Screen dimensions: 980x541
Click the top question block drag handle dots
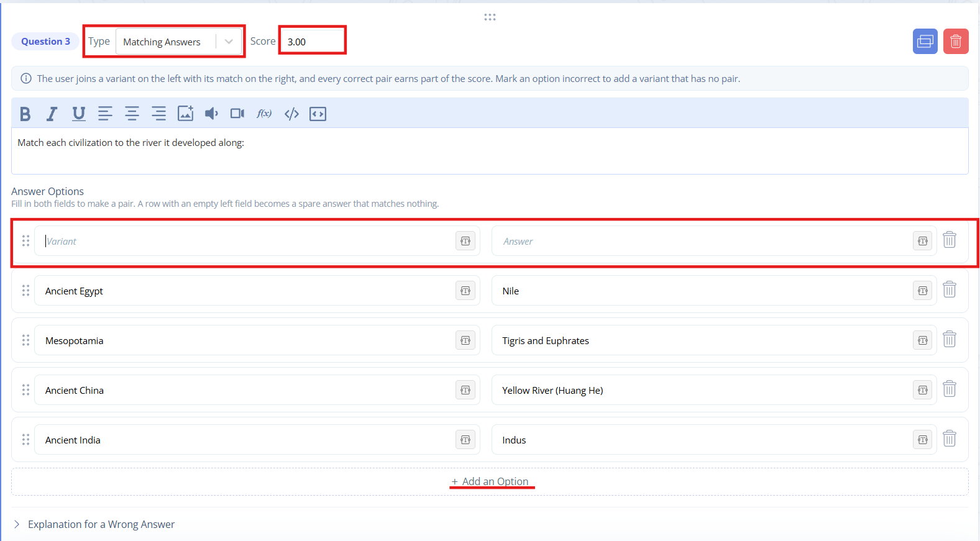(490, 17)
